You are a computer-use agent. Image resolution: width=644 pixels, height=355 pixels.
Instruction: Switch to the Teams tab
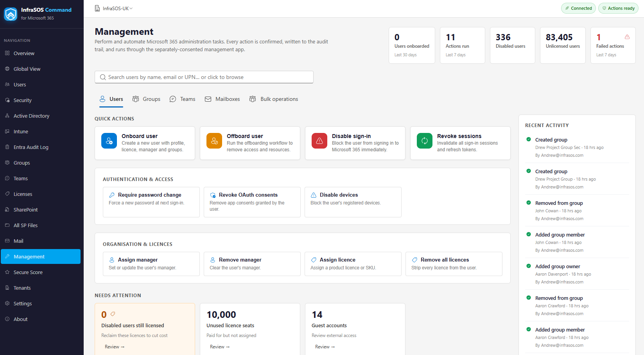point(182,99)
